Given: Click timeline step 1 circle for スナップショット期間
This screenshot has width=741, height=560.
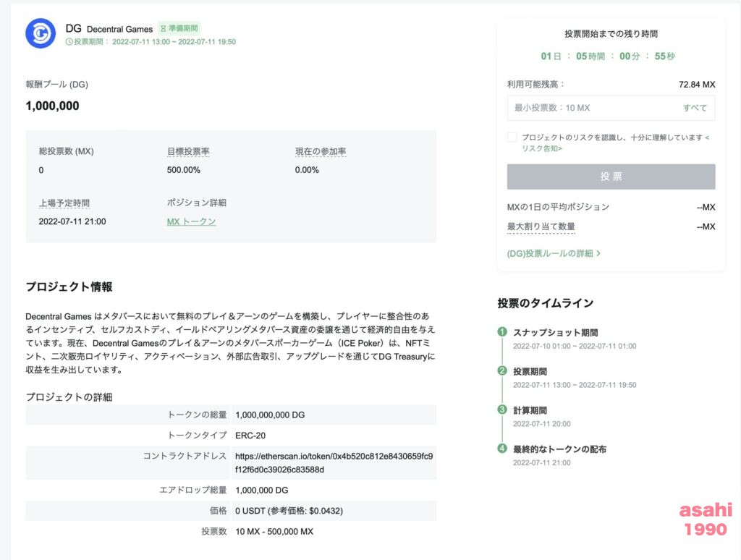Looking at the screenshot, I should tap(502, 332).
